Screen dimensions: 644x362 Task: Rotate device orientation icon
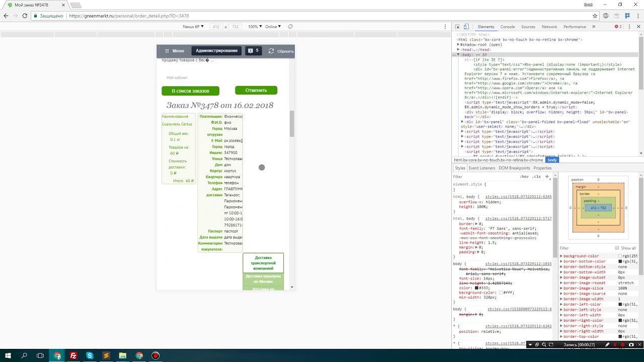pyautogui.click(x=290, y=27)
